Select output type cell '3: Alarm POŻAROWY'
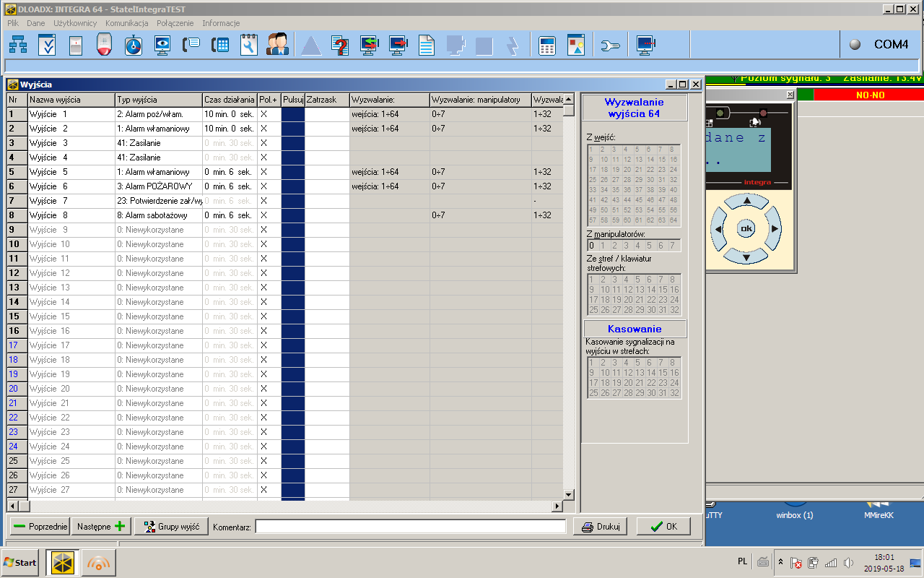 159,186
